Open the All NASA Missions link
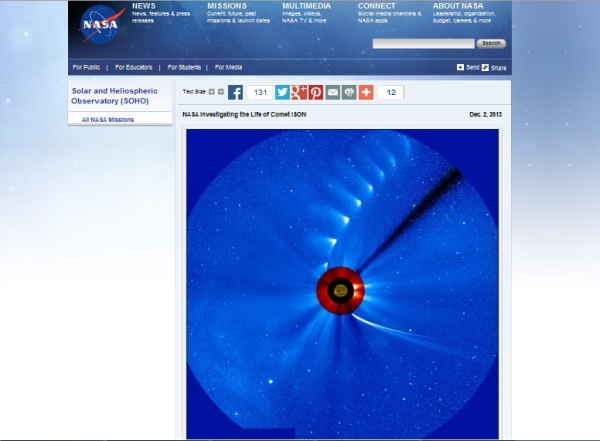The height and width of the screenshot is (441, 600). tap(108, 119)
